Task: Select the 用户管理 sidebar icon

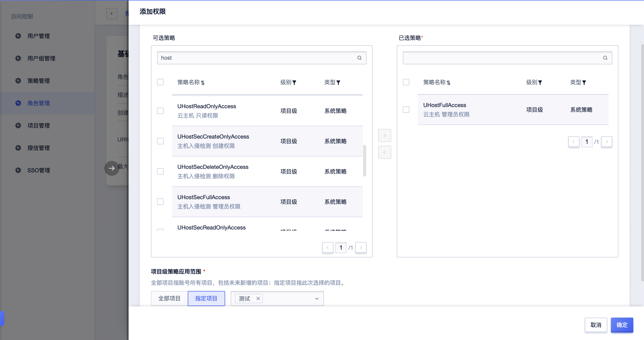Action: 18,36
